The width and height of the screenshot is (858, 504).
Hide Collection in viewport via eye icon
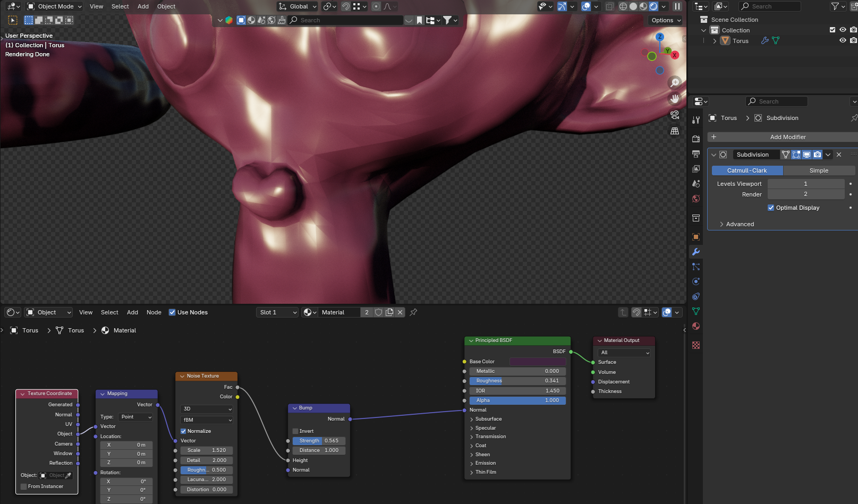(x=843, y=30)
